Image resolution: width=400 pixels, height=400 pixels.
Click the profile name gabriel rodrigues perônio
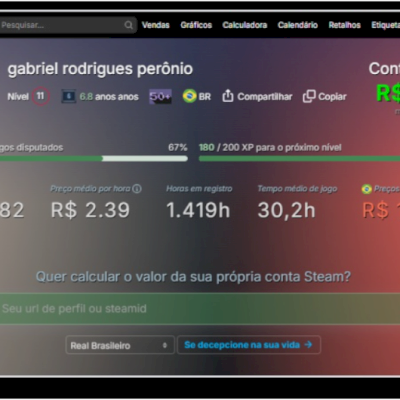pyautogui.click(x=100, y=69)
